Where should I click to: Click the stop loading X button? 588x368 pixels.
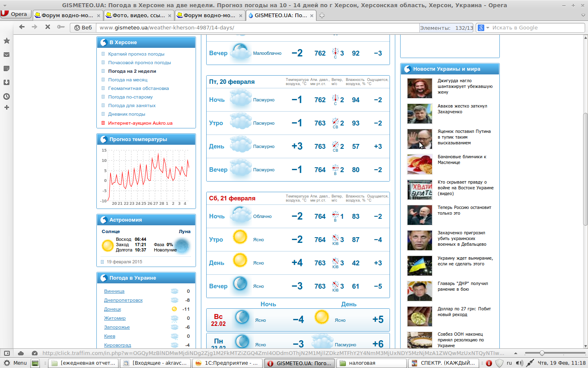click(x=48, y=27)
